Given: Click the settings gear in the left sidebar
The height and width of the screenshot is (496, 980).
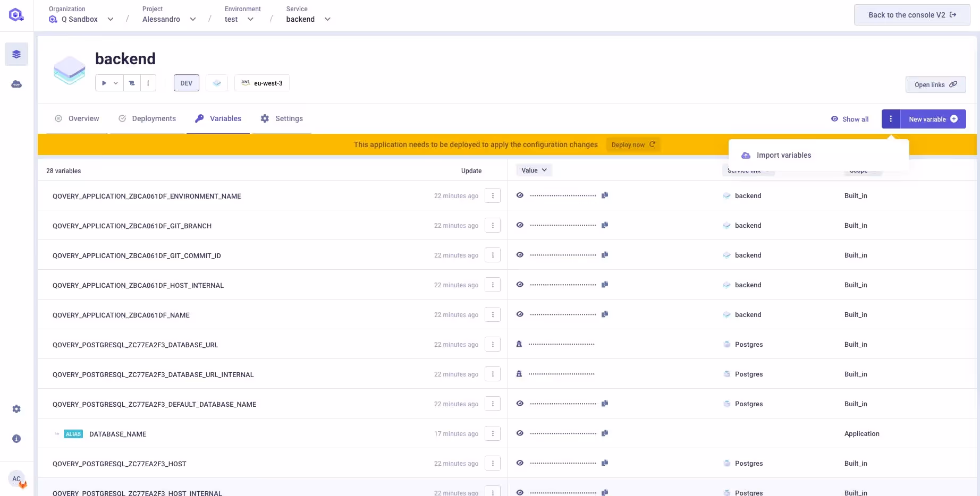Looking at the screenshot, I should [16, 409].
